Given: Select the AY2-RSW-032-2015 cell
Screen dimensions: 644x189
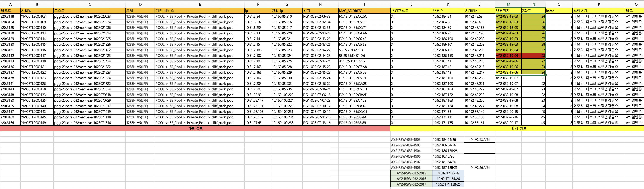Looking at the screenshot, I should click(x=411, y=173).
